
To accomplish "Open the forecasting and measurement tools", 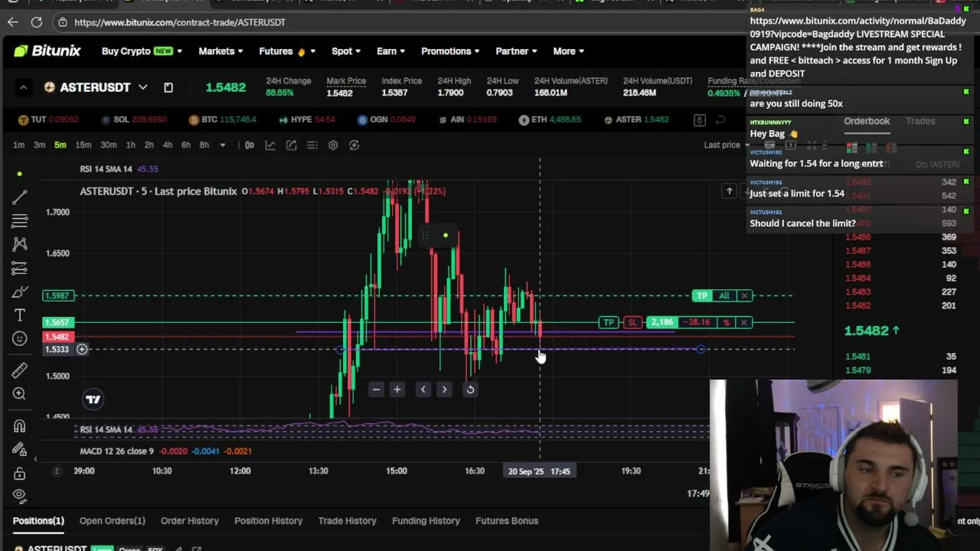I will click(x=20, y=268).
